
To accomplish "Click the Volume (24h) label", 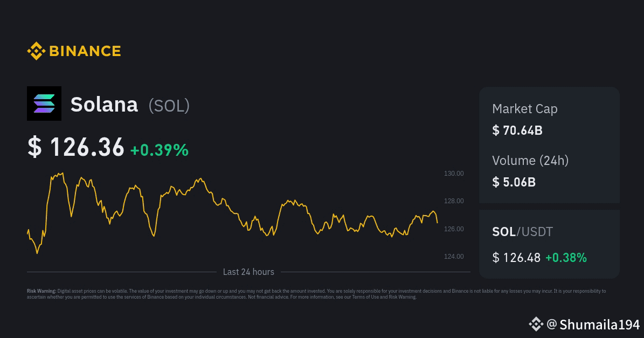I will click(x=530, y=161).
